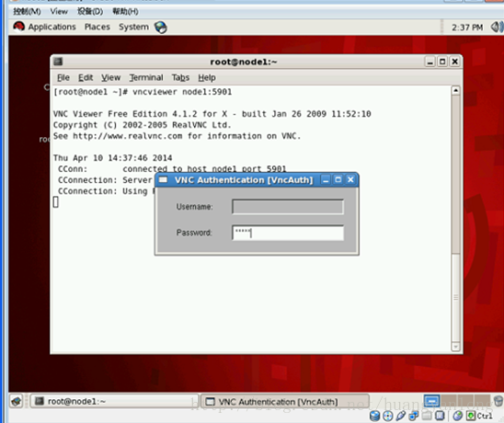This screenshot has height=423, width=504.
Task: Click terminal scrollbar down arrow
Action: tap(456, 347)
